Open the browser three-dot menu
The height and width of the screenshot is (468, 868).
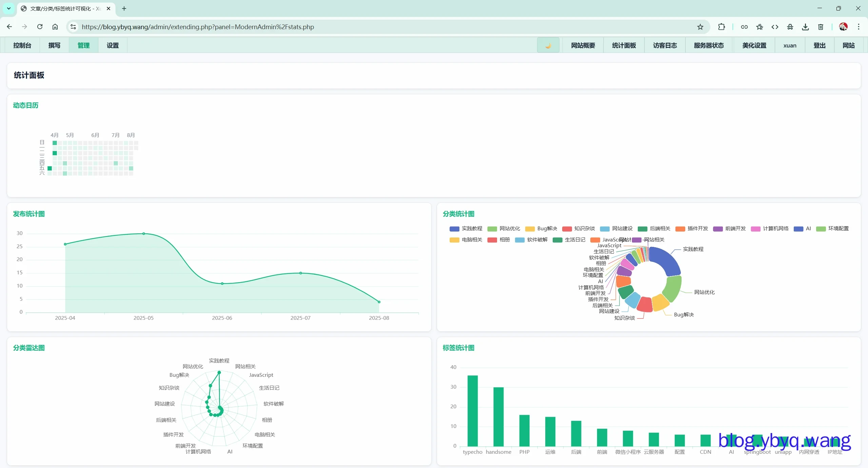pyautogui.click(x=859, y=27)
